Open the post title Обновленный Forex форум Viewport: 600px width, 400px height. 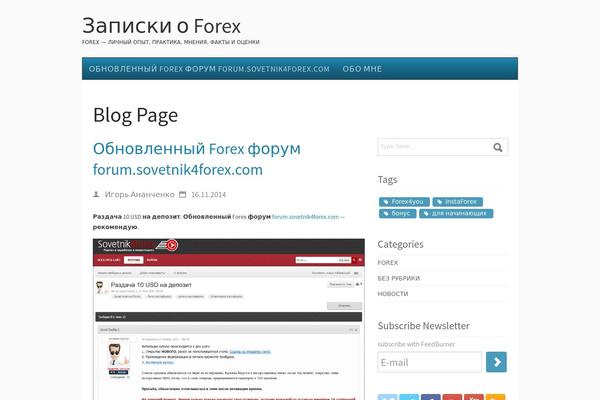[197, 159]
